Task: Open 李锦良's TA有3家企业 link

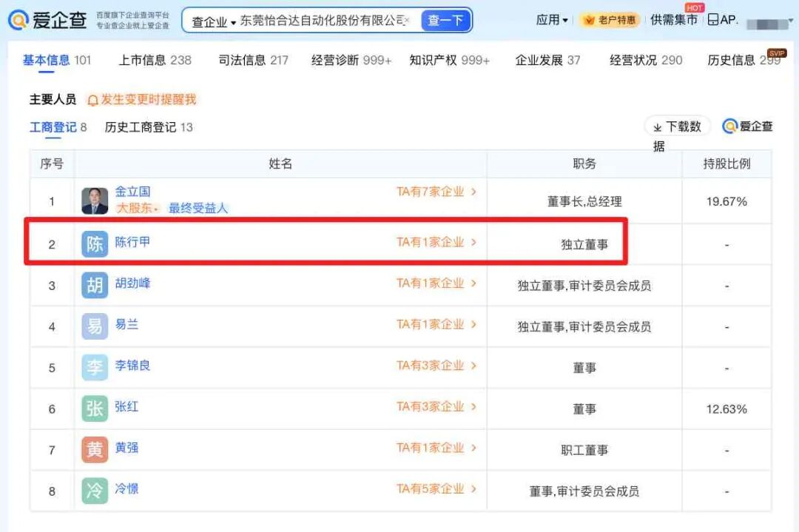Action: 436,366
